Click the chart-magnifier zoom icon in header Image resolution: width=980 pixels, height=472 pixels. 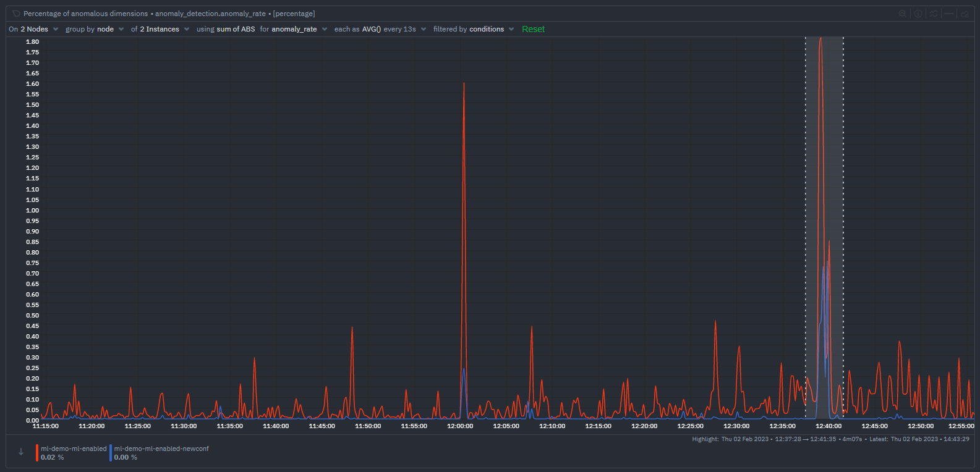click(x=903, y=14)
